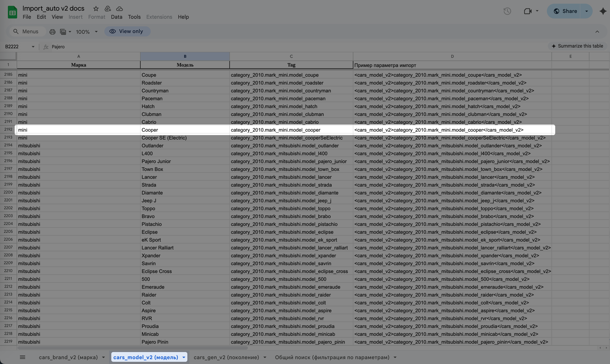Click the video call camera icon

tap(528, 11)
